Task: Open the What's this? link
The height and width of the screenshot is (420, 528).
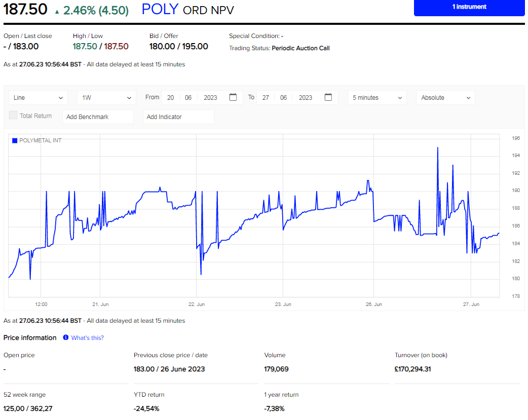Action: pyautogui.click(x=88, y=338)
